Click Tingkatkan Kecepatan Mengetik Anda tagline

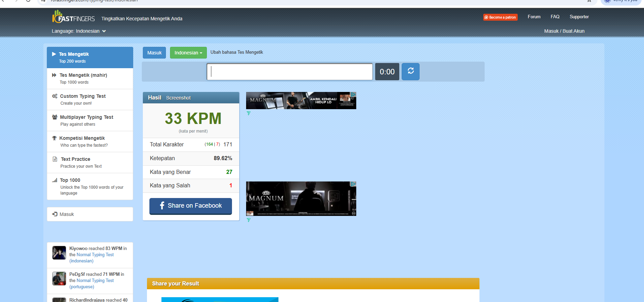tap(142, 19)
